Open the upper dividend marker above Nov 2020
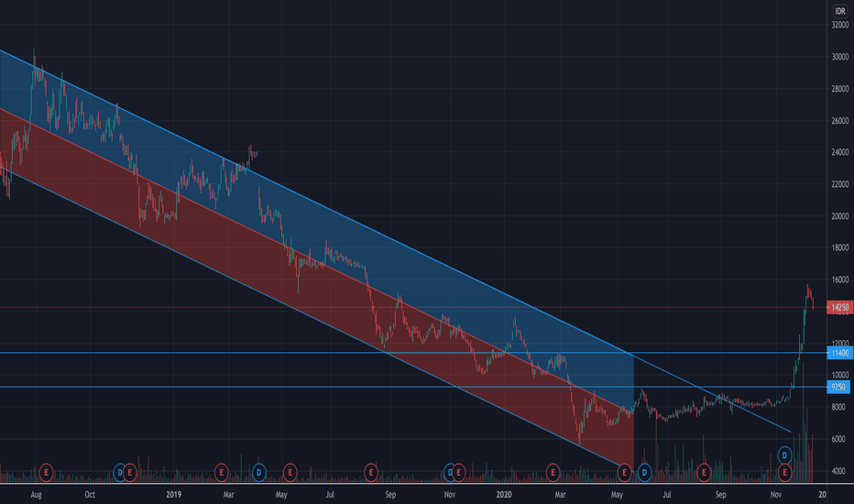Image resolution: width=854 pixels, height=504 pixels. (784, 455)
